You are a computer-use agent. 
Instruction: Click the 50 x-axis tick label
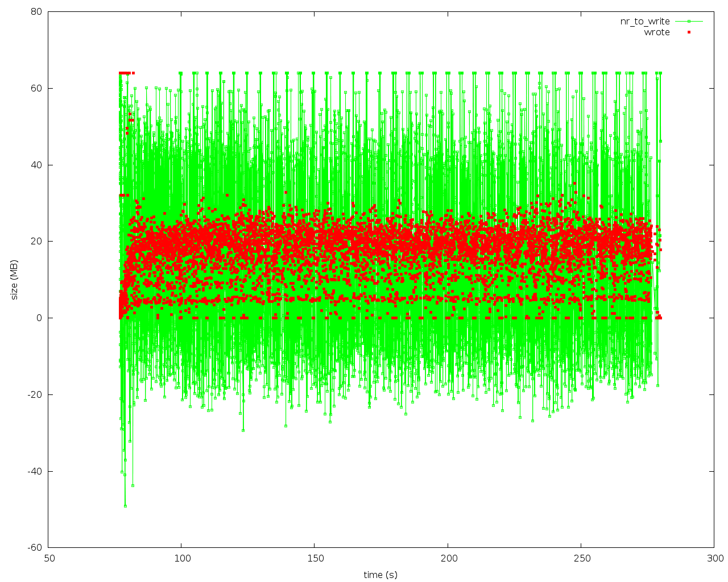click(x=49, y=559)
